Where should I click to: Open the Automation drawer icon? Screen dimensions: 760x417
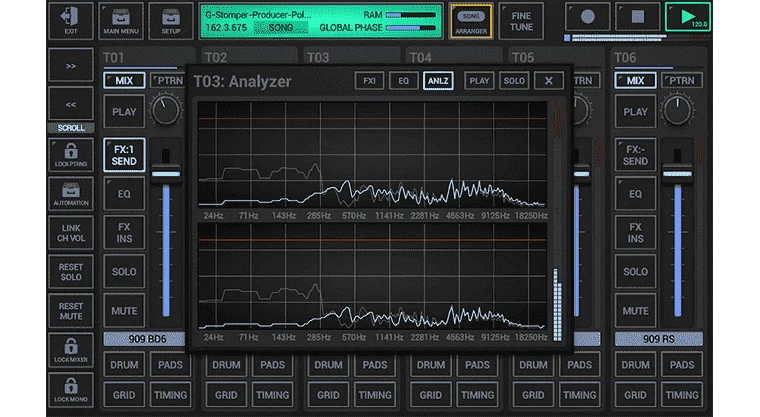(71, 194)
